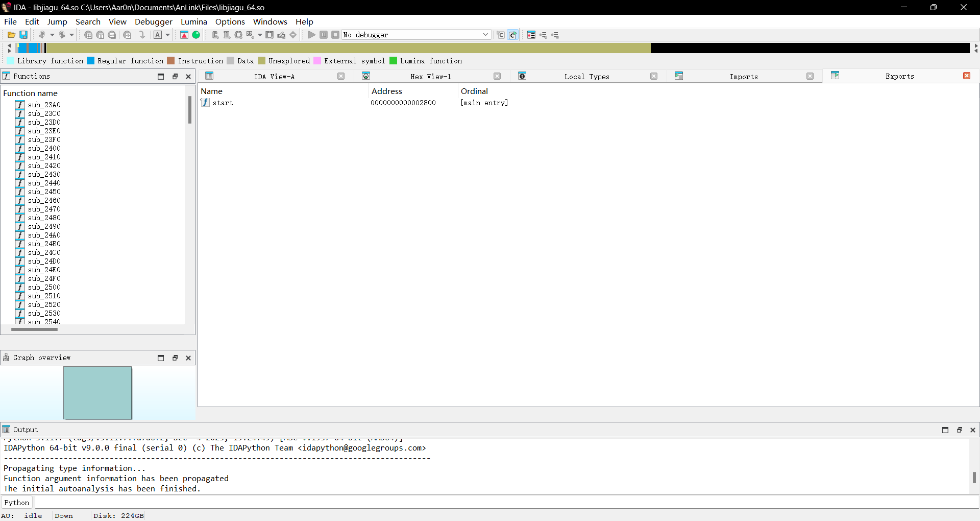
Task: Click the text 'T' round search icon
Action: 100,35
